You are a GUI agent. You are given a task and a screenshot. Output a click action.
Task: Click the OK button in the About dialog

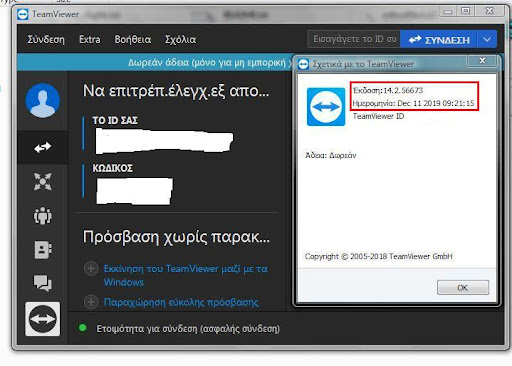tap(463, 287)
